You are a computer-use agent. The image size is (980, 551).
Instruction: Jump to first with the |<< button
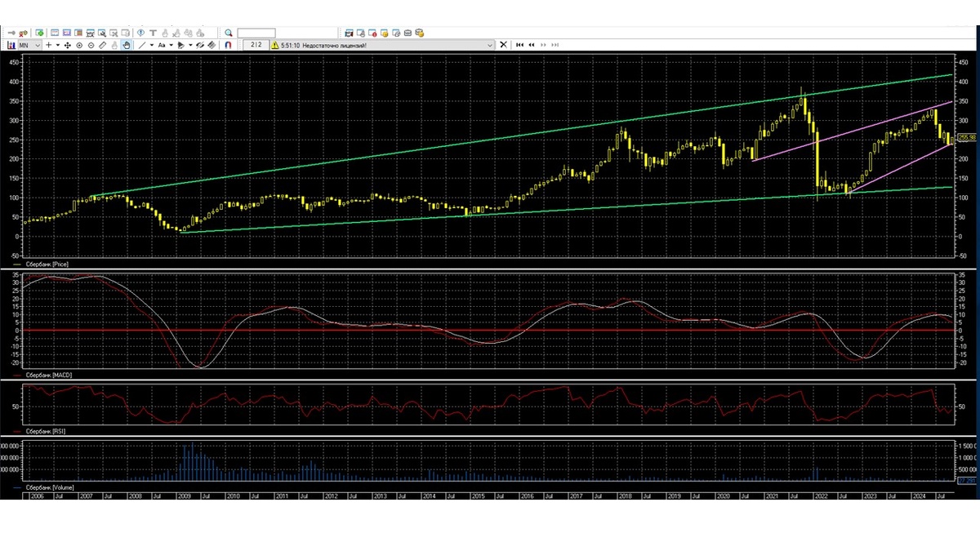(x=519, y=45)
